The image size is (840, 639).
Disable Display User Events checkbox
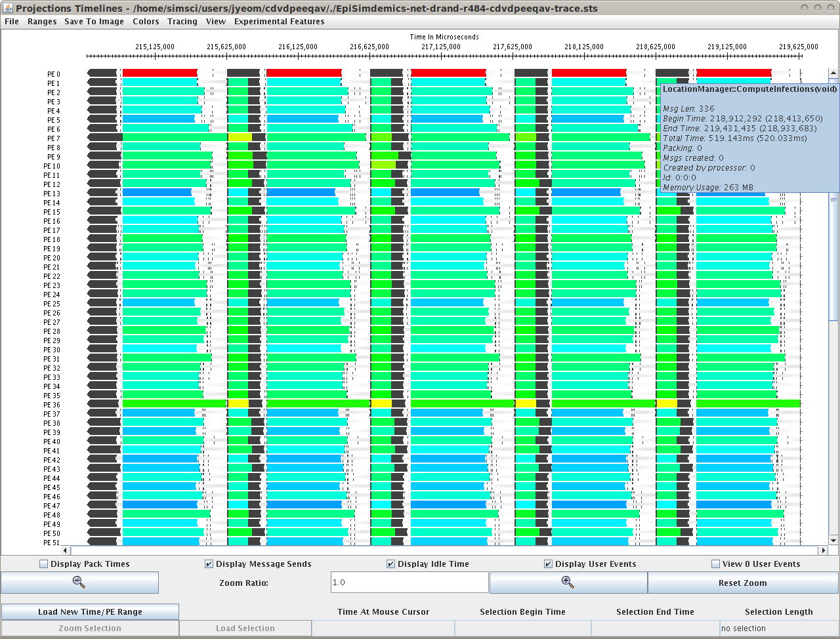click(549, 564)
